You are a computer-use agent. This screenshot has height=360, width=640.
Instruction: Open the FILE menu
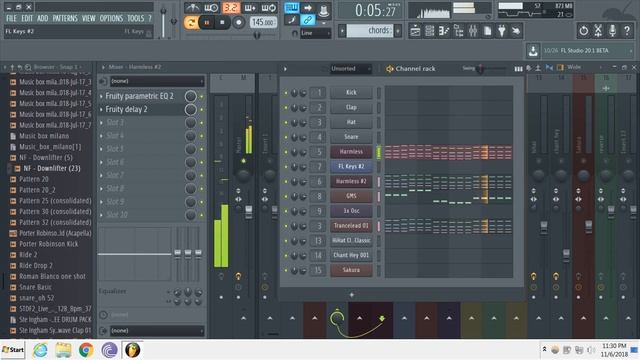pos(11,18)
